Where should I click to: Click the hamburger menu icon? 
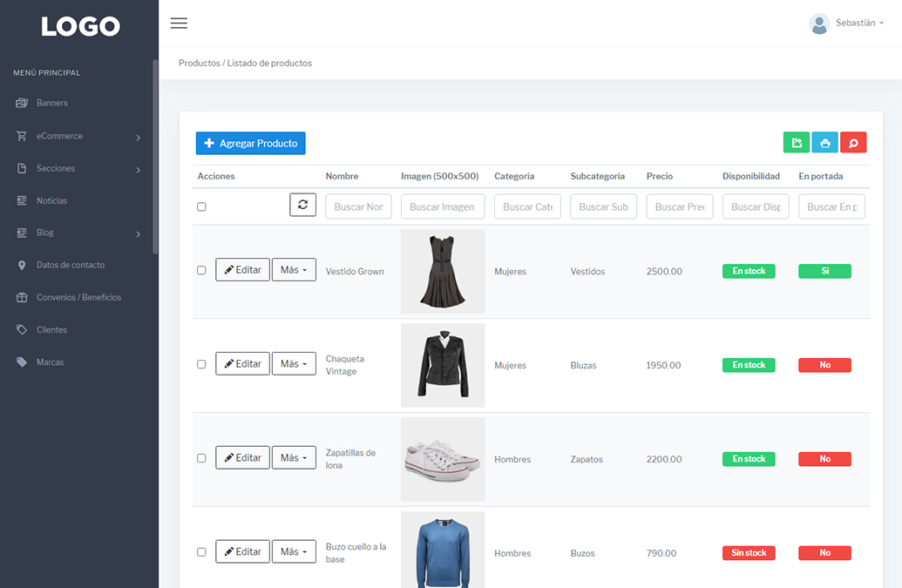point(179,24)
